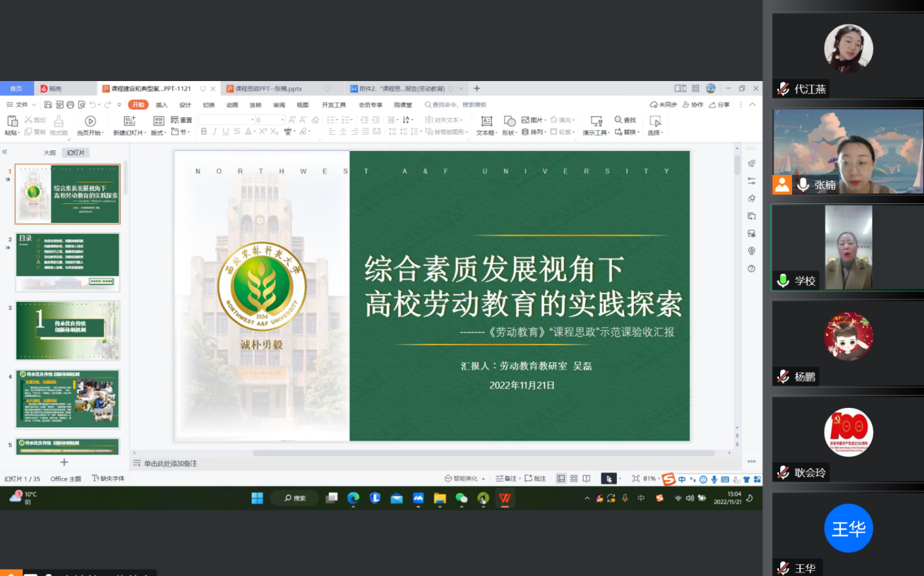
Task: Expand the 新建幻灯片 new slide dropdown
Action: (x=129, y=133)
